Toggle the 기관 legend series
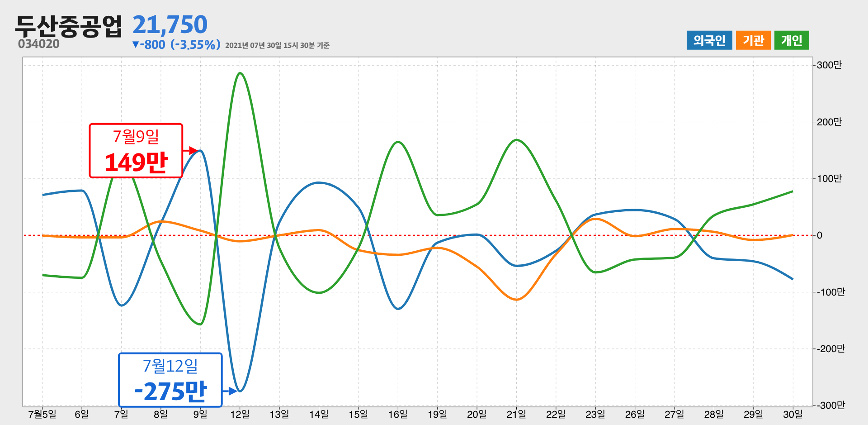Viewport: 868px width, 425px height. [753, 40]
